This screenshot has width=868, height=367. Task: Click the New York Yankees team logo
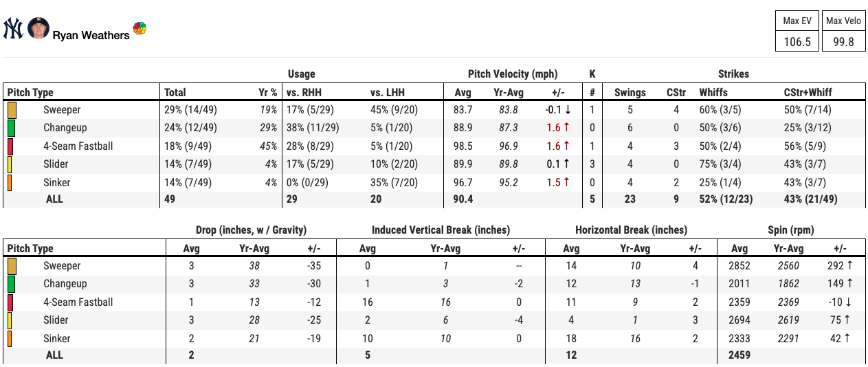point(13,29)
